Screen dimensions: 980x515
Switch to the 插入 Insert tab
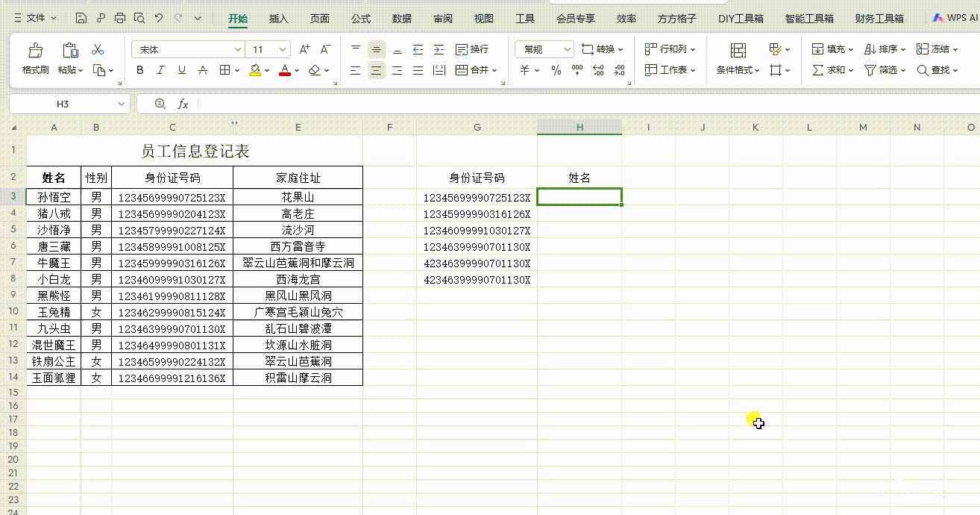[x=278, y=19]
